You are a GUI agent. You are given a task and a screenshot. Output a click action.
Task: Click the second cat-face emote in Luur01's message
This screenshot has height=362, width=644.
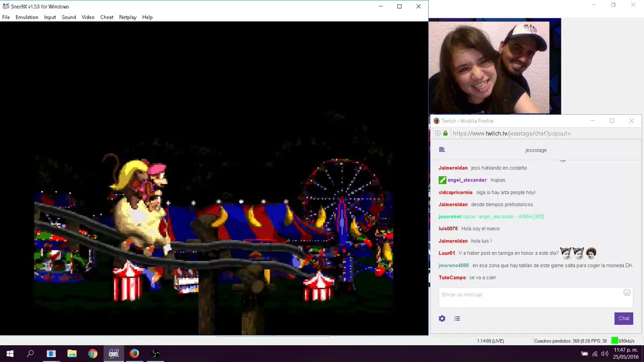(578, 253)
